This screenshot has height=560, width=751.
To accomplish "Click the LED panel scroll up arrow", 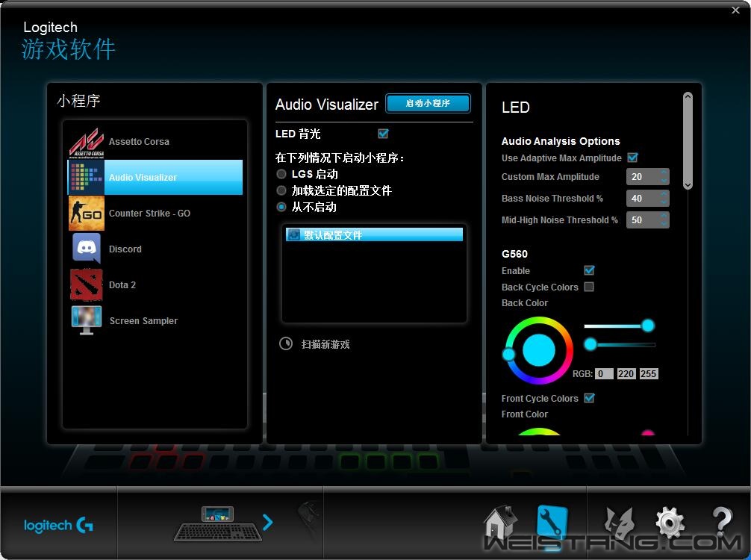I will coord(688,97).
